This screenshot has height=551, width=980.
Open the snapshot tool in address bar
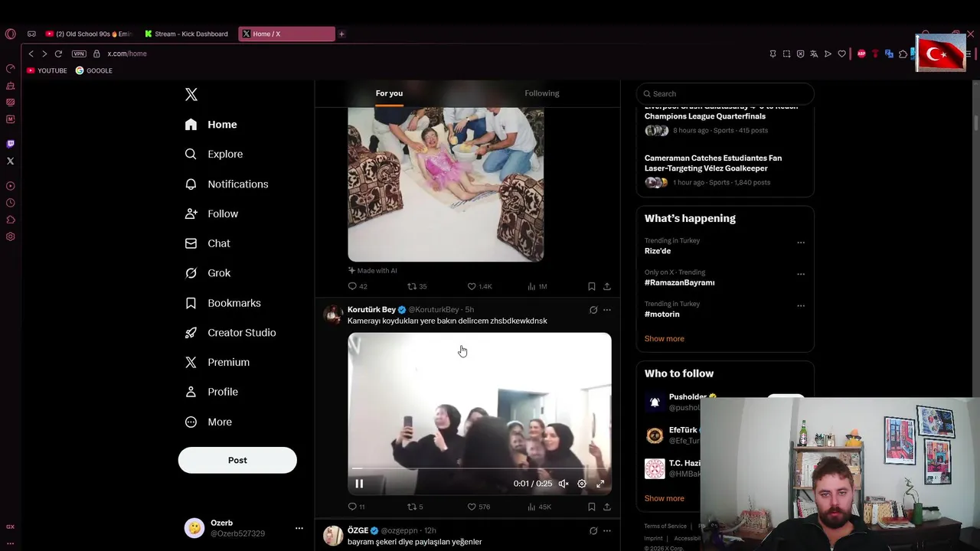[786, 54]
